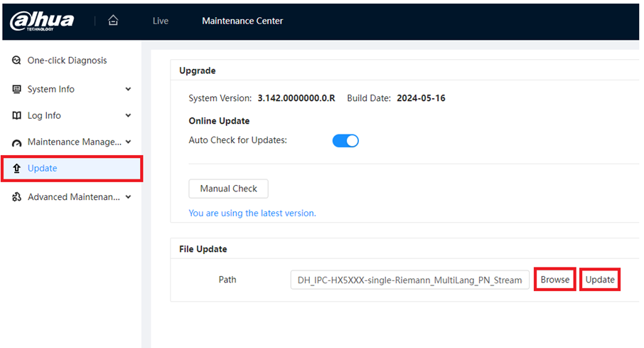Click the System Info sidebar icon

[x=16, y=89]
